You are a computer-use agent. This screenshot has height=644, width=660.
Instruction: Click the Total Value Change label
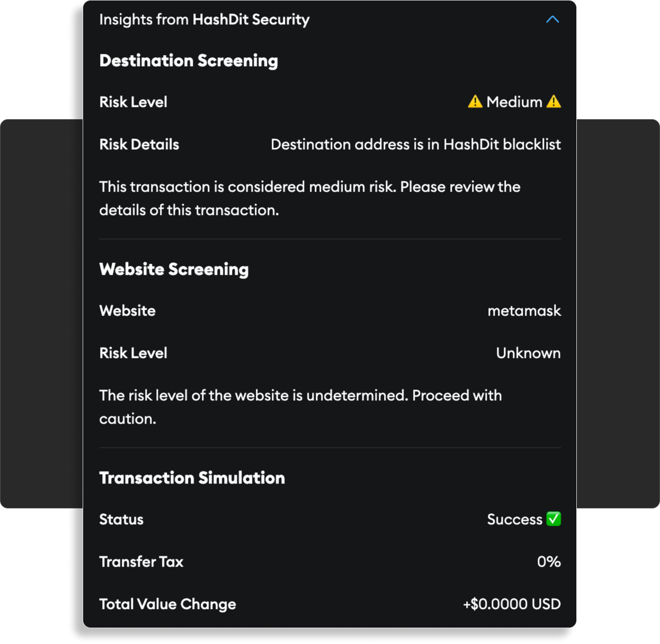pyautogui.click(x=167, y=604)
